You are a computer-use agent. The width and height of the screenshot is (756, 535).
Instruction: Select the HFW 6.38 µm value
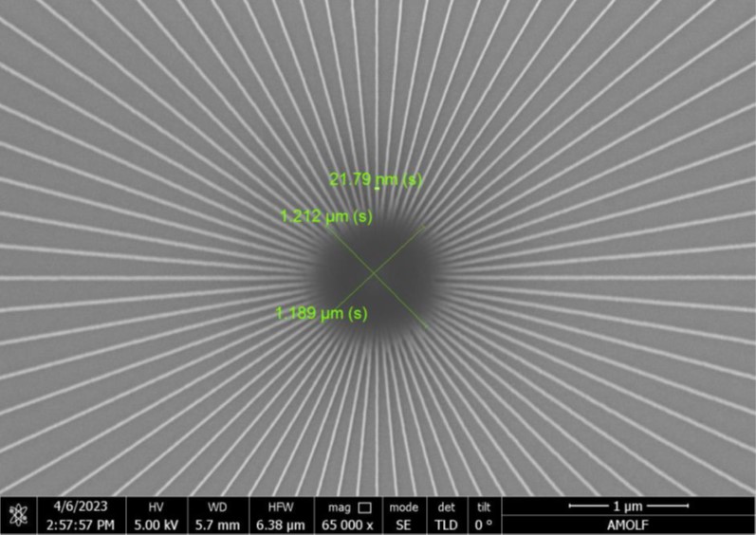coord(278,525)
